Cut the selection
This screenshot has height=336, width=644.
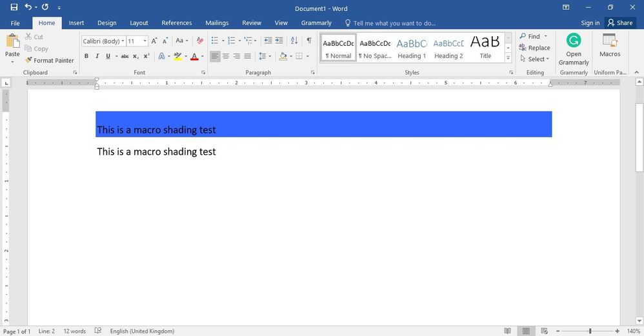click(34, 37)
